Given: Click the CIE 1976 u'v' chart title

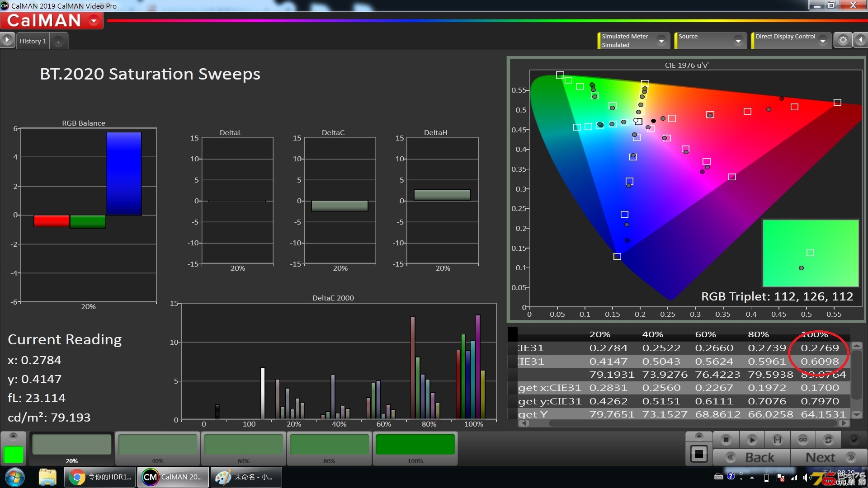Looking at the screenshot, I should [687, 65].
